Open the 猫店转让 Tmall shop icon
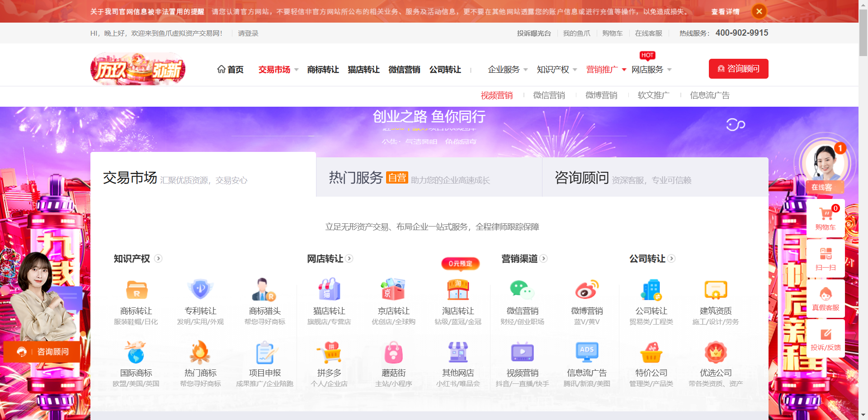 coord(329,290)
